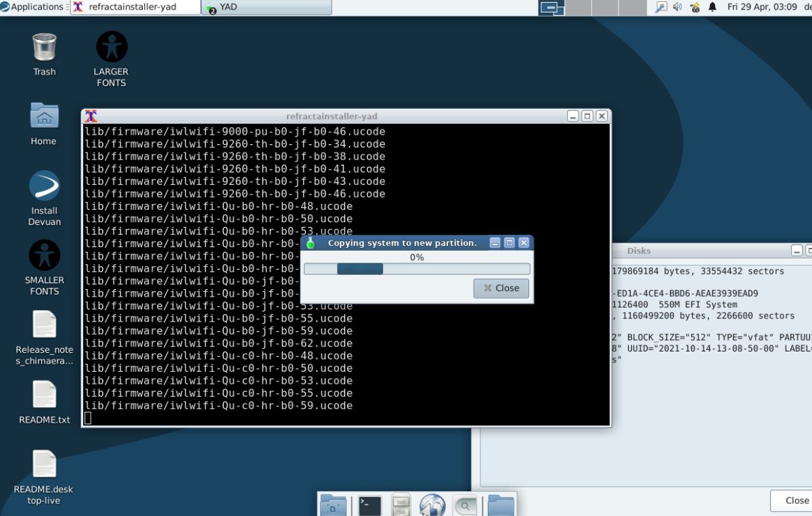Launch the terminal from the dock
Image resolution: width=812 pixels, height=516 pixels.
click(369, 504)
